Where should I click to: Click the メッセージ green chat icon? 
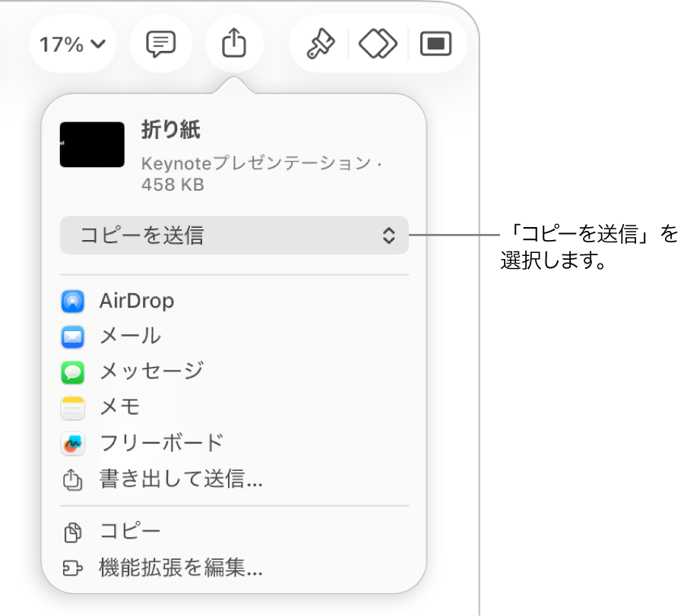click(x=72, y=372)
